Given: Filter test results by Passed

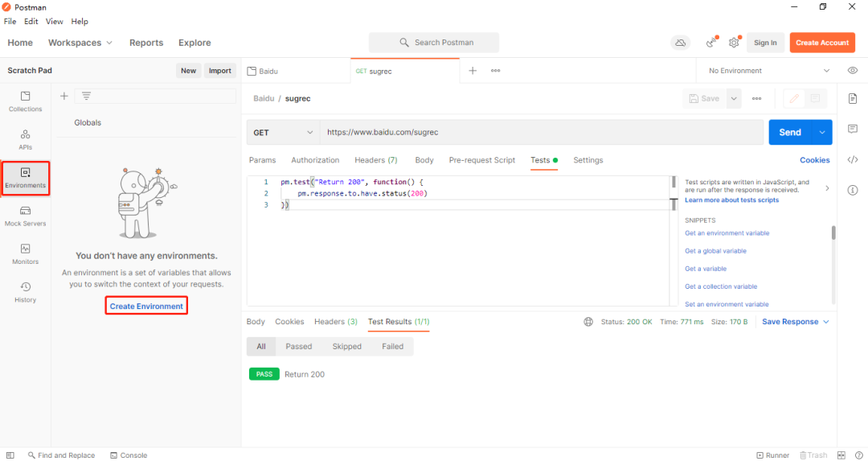Looking at the screenshot, I should pyautogui.click(x=299, y=346).
